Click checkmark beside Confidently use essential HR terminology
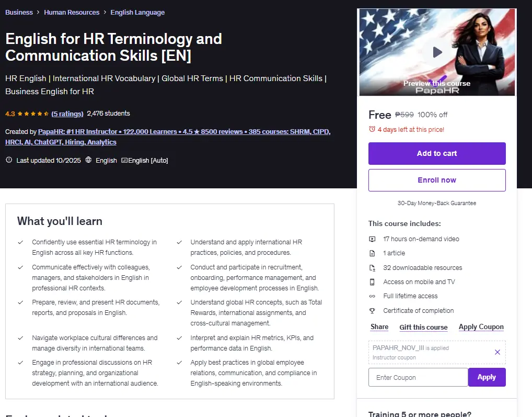This screenshot has width=532, height=417. [21, 242]
